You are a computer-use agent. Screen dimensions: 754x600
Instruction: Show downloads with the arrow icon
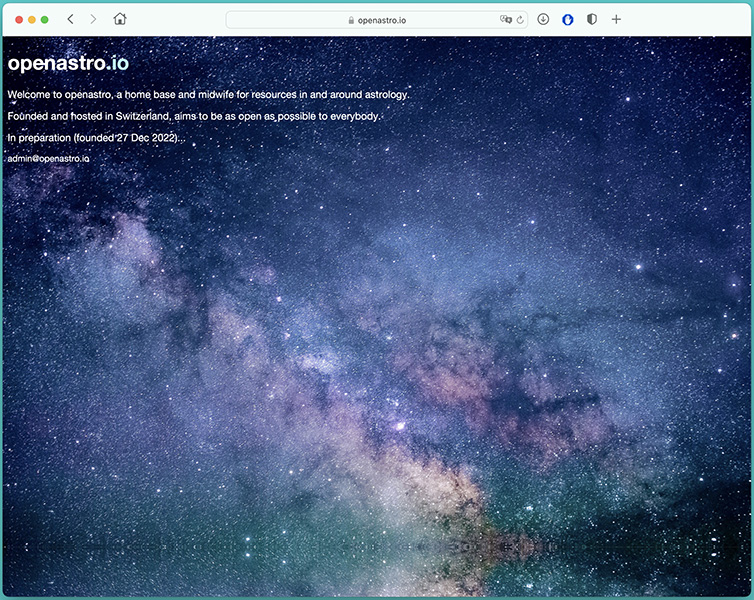pos(543,19)
